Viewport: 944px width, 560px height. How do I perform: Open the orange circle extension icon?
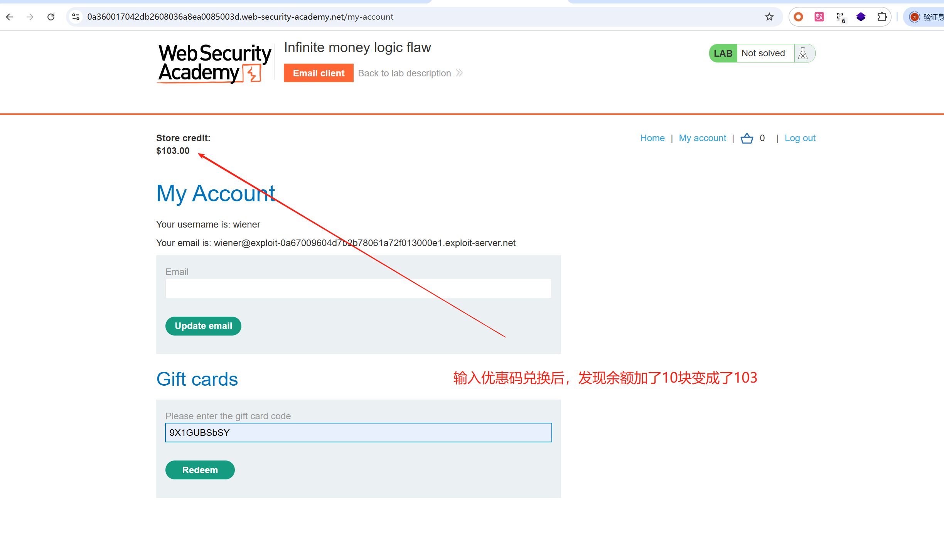click(x=799, y=17)
